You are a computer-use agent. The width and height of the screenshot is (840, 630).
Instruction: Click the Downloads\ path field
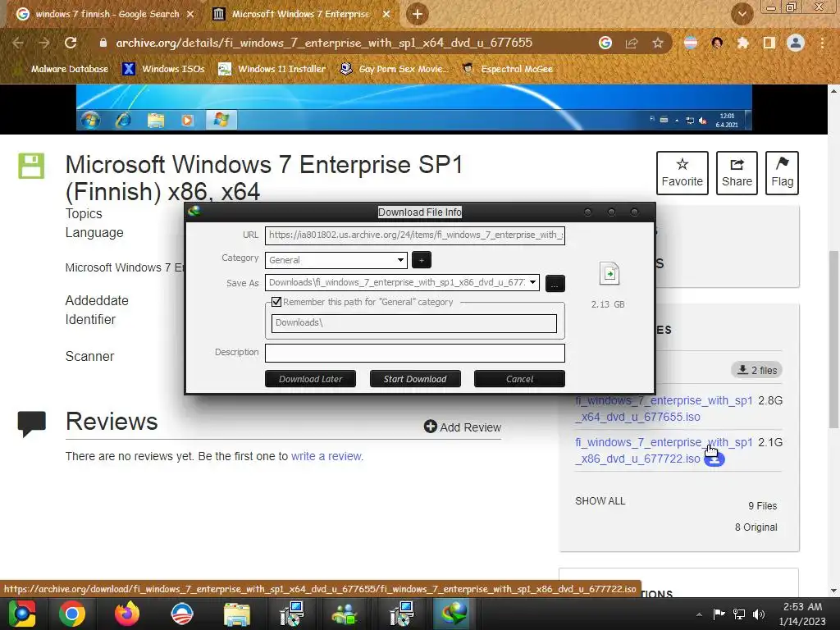click(414, 323)
